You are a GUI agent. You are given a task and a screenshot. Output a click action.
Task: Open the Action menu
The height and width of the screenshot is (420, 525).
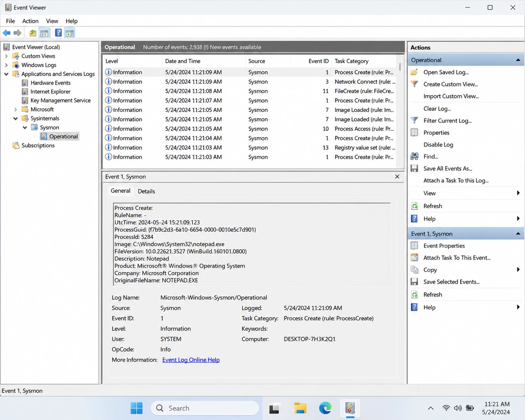pos(30,21)
